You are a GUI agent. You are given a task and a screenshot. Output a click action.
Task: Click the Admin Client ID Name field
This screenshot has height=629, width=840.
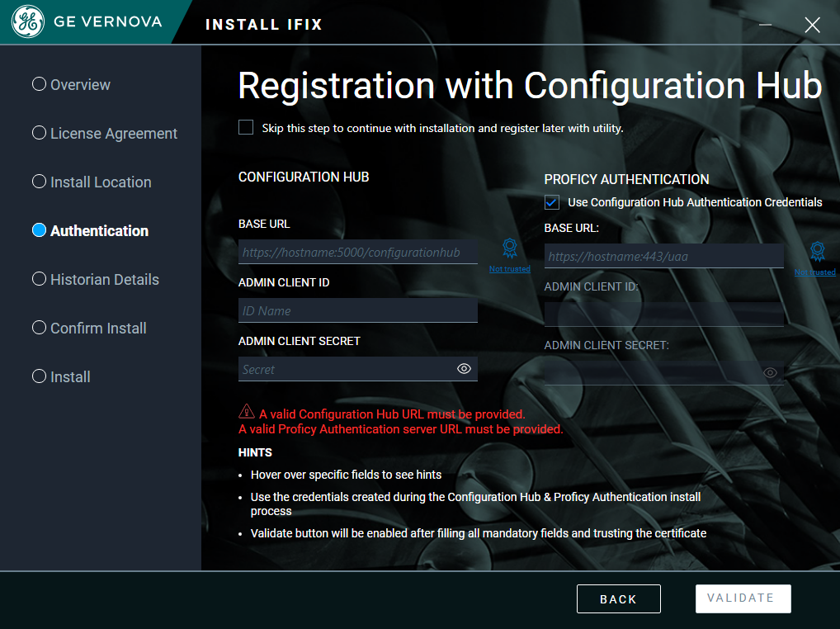(x=358, y=310)
